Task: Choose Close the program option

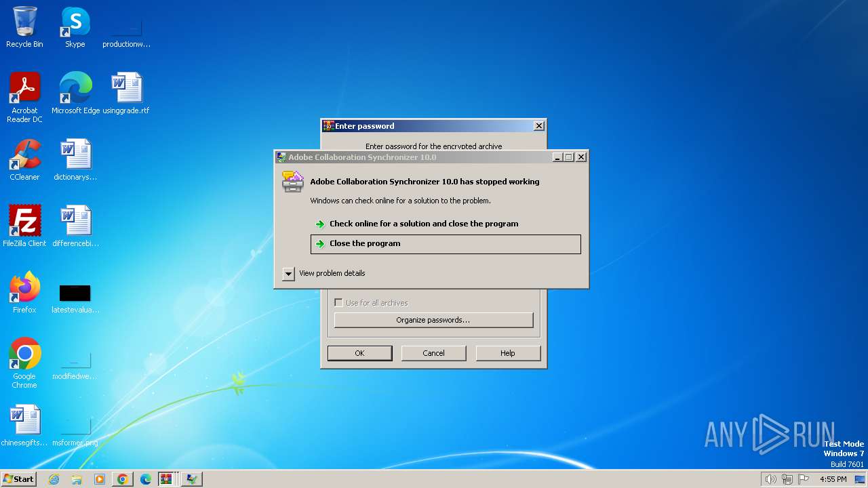Action: pyautogui.click(x=446, y=244)
